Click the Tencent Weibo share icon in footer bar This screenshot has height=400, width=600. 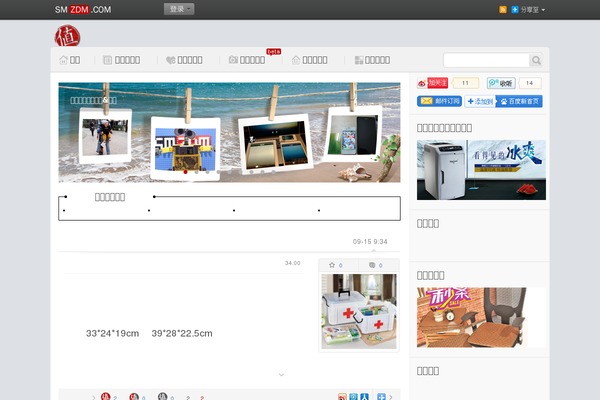coord(354,397)
